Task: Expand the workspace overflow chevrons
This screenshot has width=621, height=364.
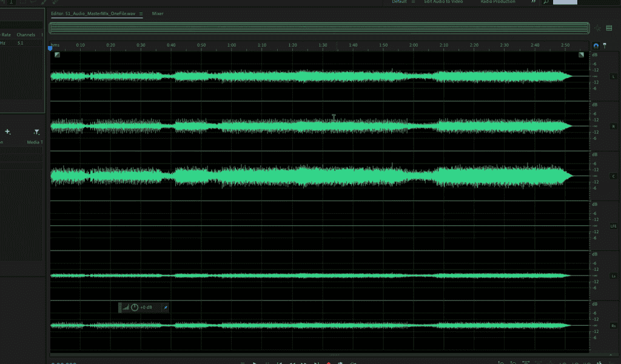Action: (533, 2)
